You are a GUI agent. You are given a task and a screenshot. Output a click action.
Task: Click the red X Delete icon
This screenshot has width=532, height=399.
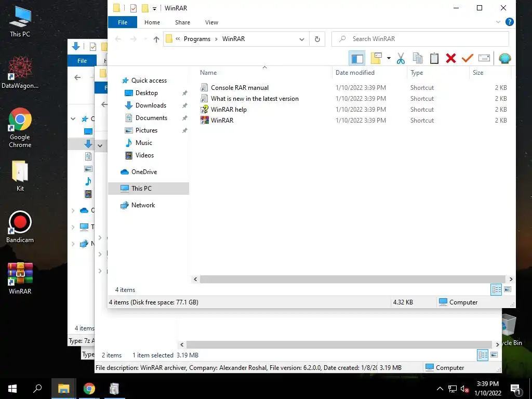pos(450,58)
